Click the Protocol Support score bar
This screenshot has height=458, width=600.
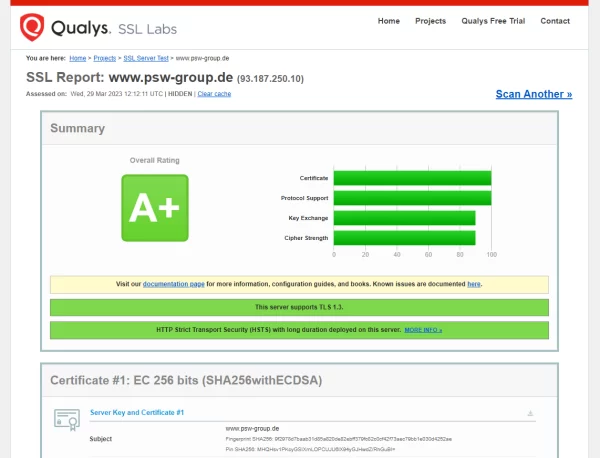pos(412,198)
